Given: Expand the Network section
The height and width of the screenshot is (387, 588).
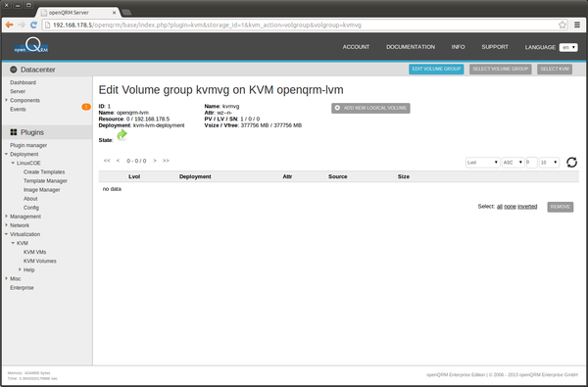Looking at the screenshot, I should (x=7, y=225).
